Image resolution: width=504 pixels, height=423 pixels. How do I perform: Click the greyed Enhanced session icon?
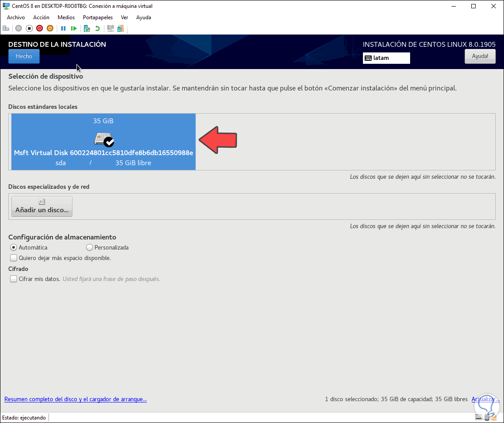[x=110, y=29]
